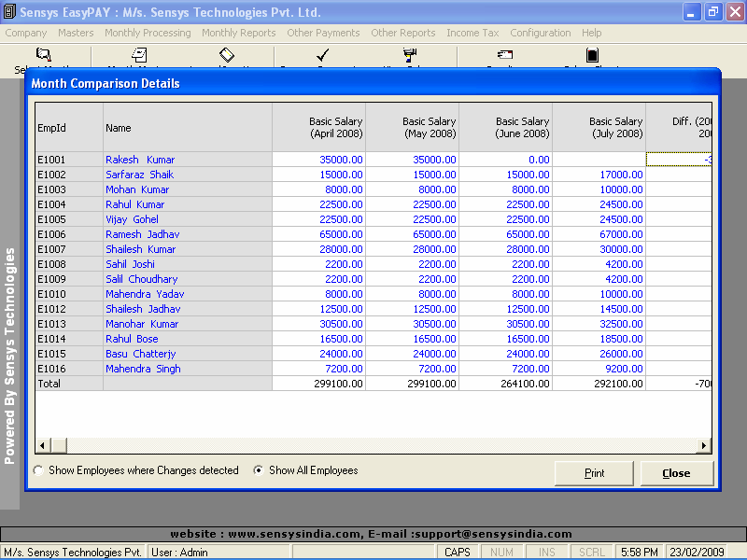Image resolution: width=747 pixels, height=560 pixels.
Task: Select the Show All Employees option
Action: click(x=305, y=470)
